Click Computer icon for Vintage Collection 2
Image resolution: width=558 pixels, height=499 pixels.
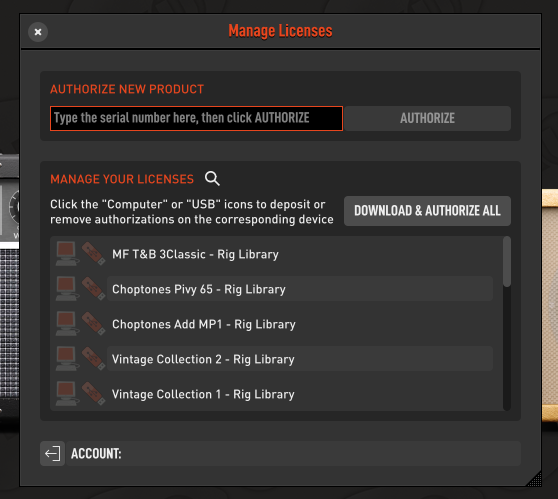[x=67, y=359]
